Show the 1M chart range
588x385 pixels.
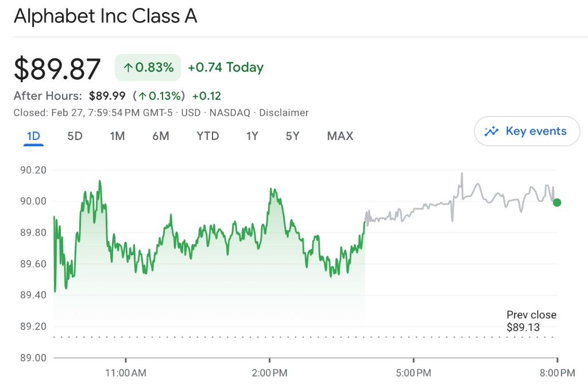click(x=117, y=136)
